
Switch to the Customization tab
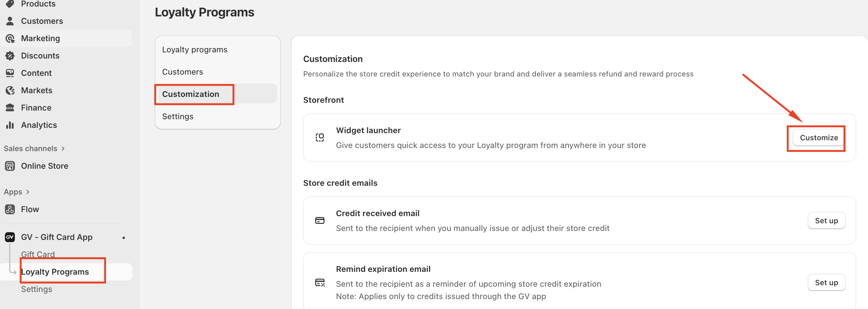(x=190, y=94)
